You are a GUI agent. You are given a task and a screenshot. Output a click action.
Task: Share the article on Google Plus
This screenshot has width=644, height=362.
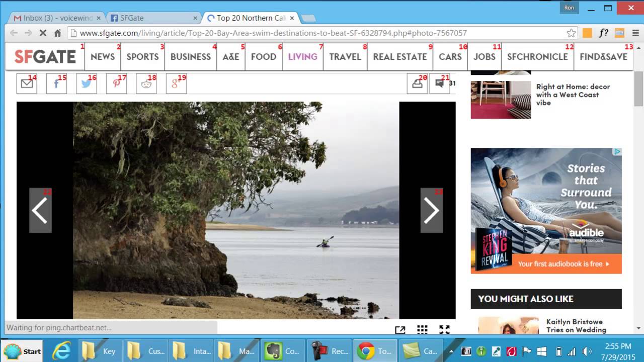(x=176, y=83)
